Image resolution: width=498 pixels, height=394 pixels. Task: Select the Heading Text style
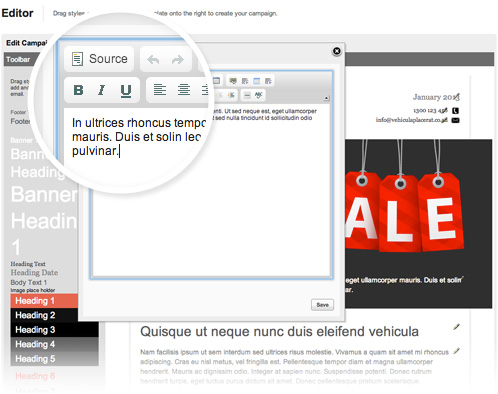[28, 264]
